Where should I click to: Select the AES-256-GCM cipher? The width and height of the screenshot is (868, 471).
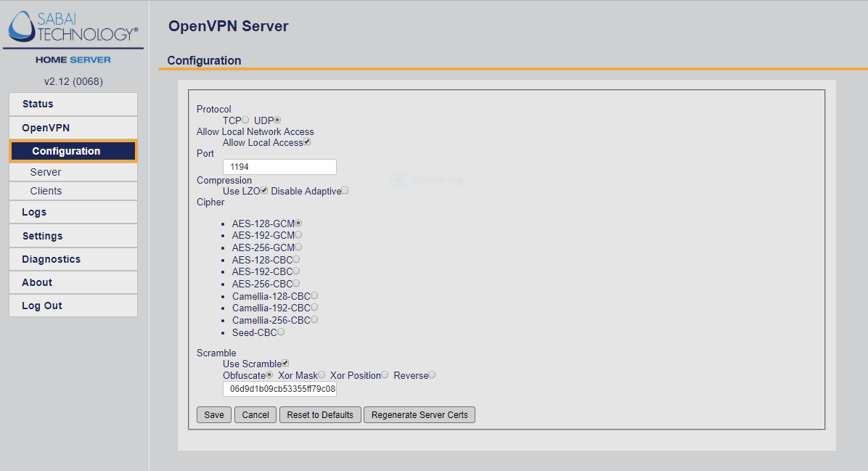click(x=298, y=247)
